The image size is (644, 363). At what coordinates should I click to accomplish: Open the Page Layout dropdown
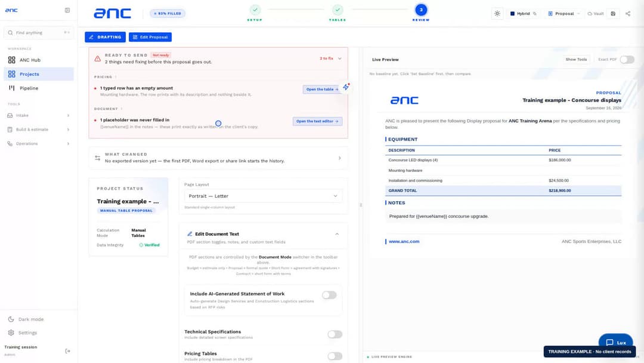pos(263,196)
